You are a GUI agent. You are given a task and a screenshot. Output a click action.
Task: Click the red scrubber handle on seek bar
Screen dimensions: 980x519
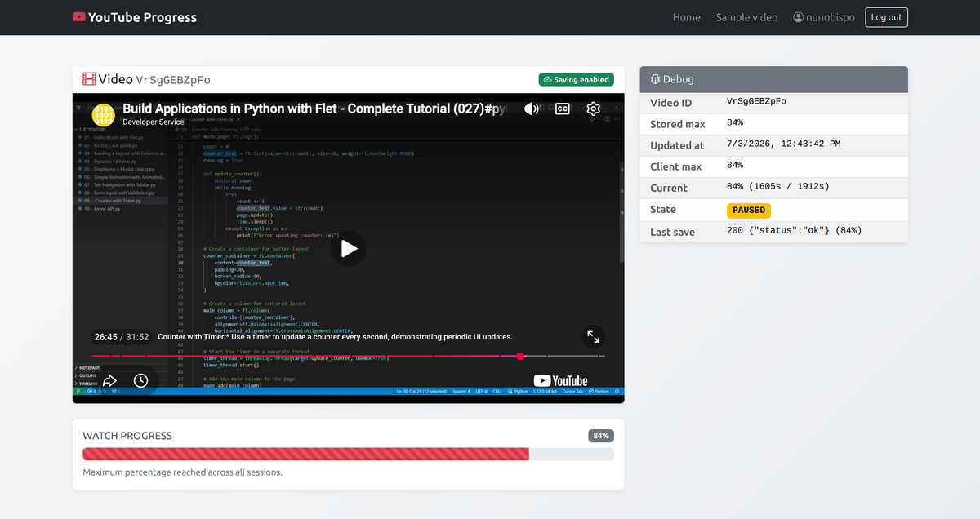(520, 356)
